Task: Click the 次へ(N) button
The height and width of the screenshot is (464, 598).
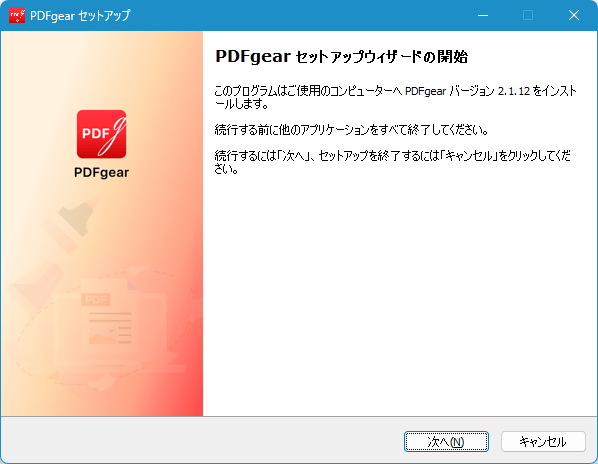Action: (446, 442)
